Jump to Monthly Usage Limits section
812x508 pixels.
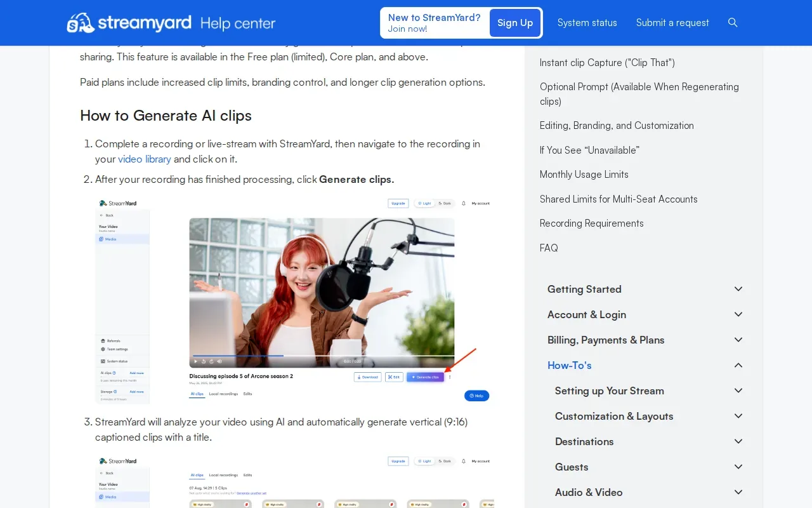584,175
